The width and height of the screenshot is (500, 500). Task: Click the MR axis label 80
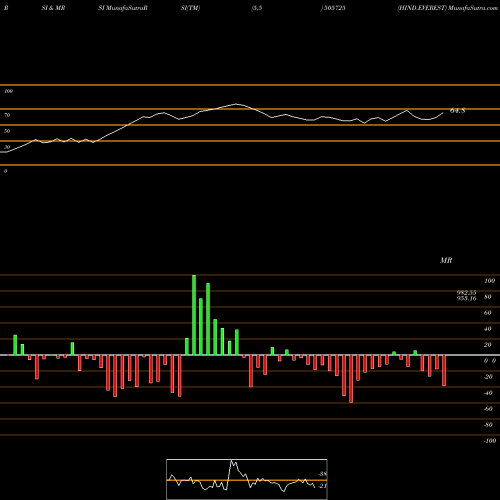[487, 297]
